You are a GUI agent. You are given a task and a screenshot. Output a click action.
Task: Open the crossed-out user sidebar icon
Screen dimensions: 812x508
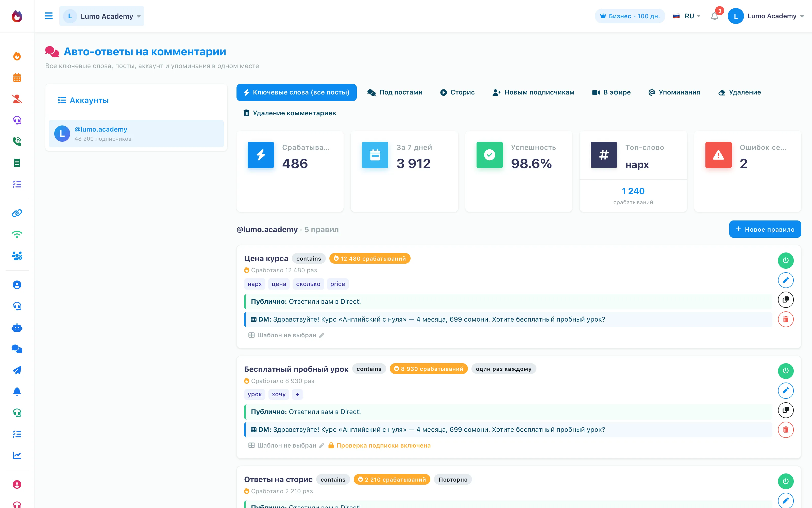(x=17, y=99)
